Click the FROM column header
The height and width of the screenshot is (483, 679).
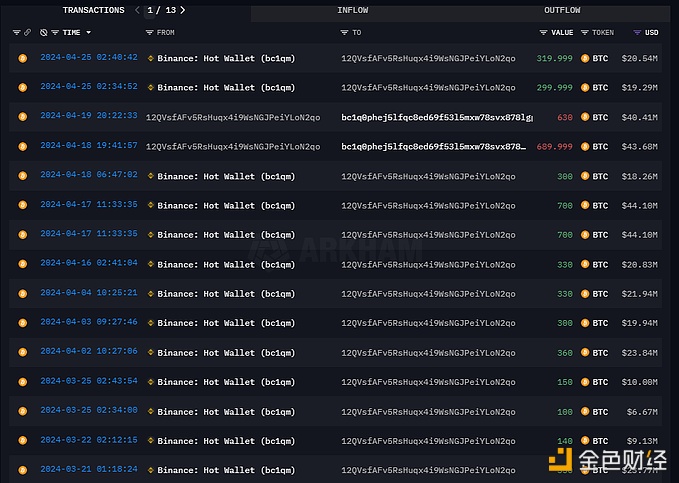(x=165, y=32)
